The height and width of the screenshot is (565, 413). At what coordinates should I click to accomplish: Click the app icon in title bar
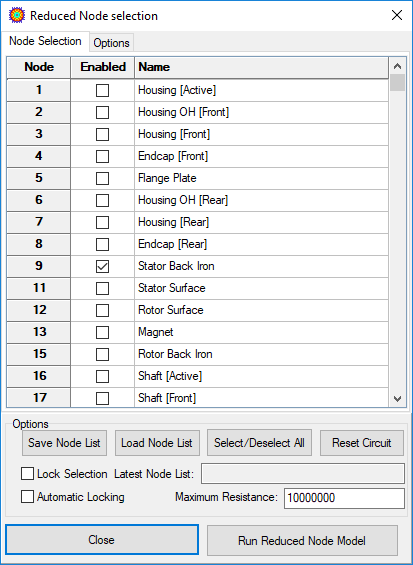[17, 15]
